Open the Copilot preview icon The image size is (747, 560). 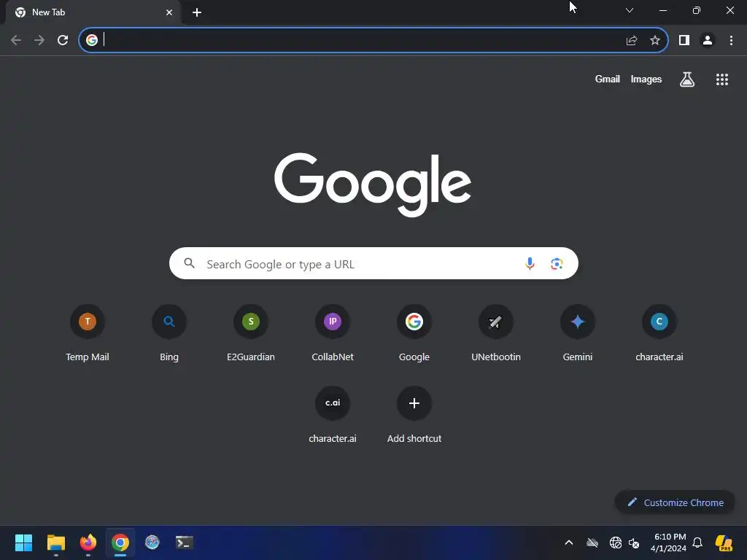[x=724, y=542]
